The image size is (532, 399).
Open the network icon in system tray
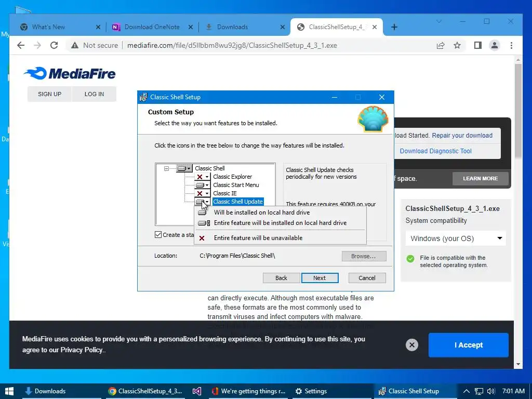click(x=478, y=391)
